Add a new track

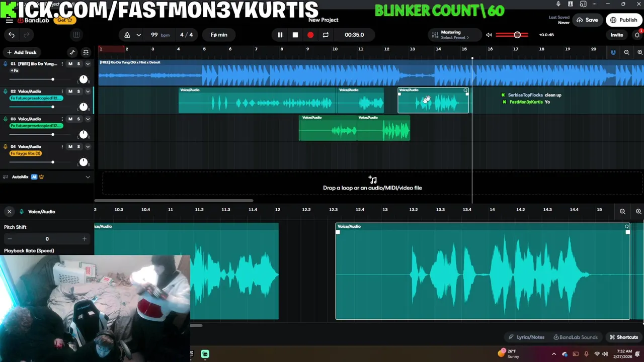22,52
